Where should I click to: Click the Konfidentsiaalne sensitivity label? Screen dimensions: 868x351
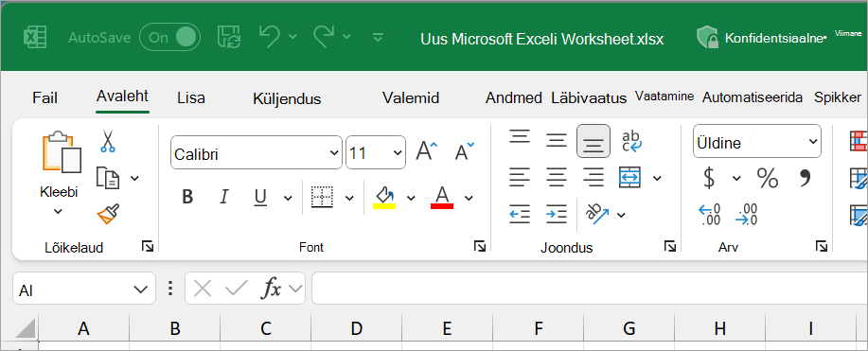(762, 38)
